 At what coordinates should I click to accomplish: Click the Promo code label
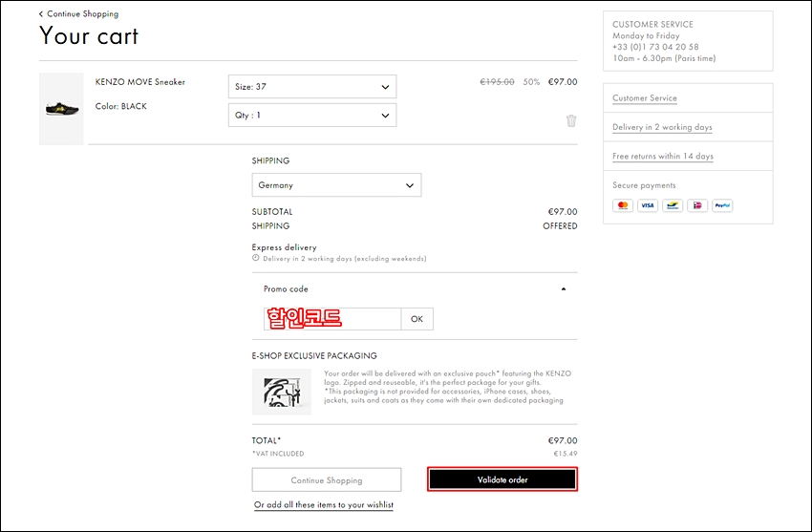click(286, 288)
